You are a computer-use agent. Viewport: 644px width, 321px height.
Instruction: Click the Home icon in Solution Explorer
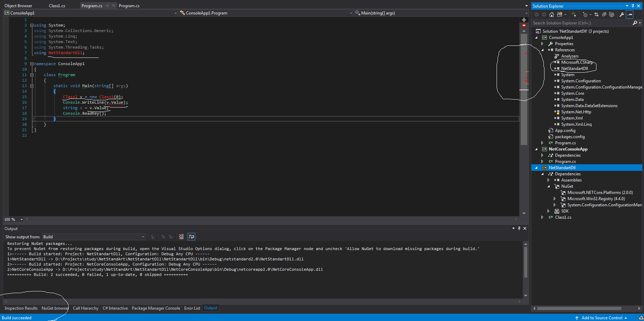(552, 14)
